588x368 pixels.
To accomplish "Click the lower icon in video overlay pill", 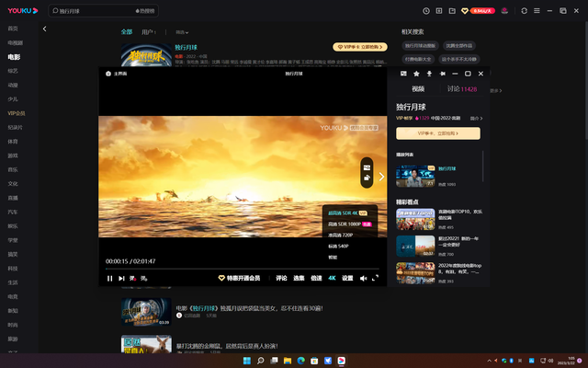I will tap(367, 178).
